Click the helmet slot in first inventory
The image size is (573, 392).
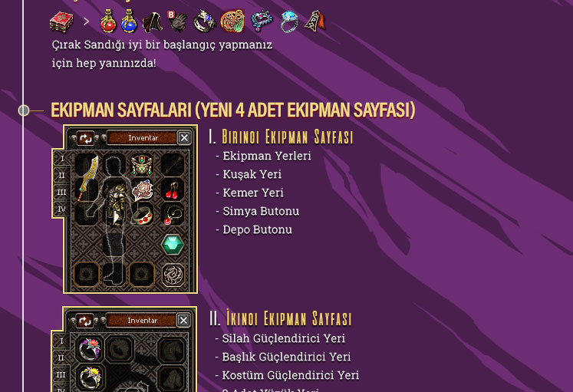coord(142,165)
